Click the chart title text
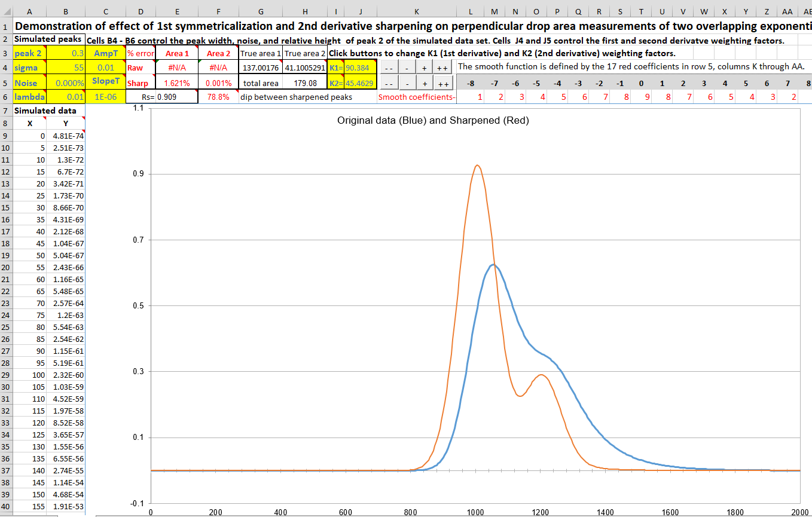 (433, 120)
